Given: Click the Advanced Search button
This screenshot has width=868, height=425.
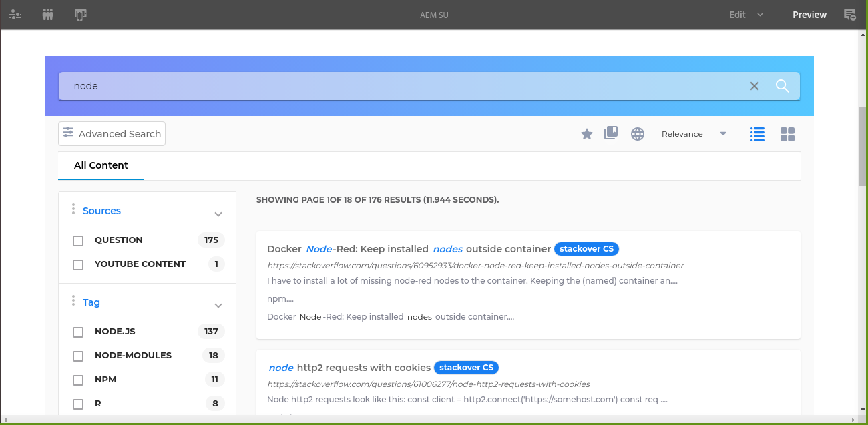Looking at the screenshot, I should (112, 134).
